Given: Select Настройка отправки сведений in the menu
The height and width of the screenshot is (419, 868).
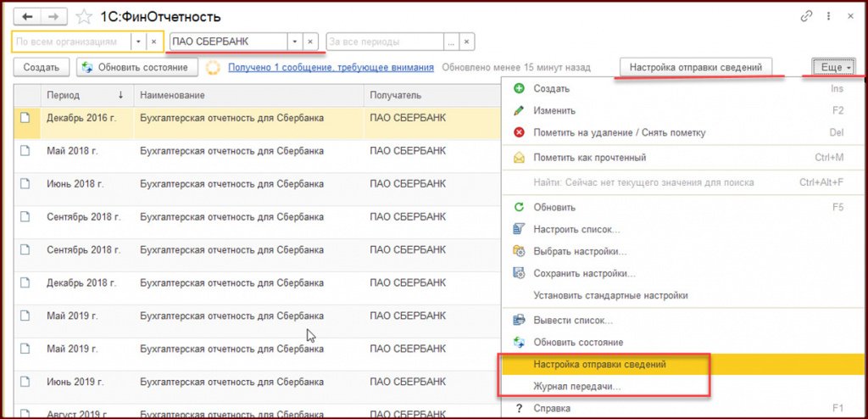Looking at the screenshot, I should [x=599, y=365].
